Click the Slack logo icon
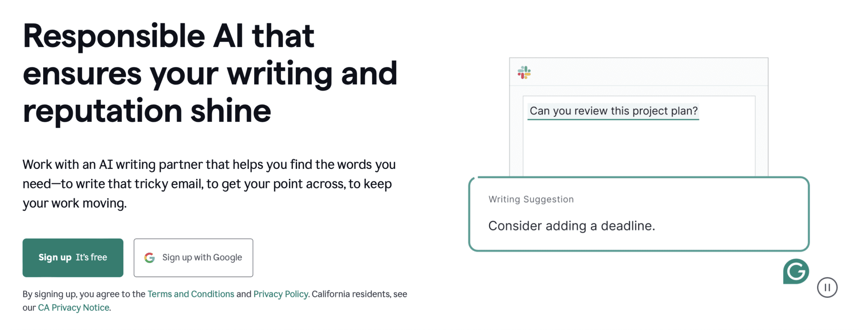This screenshot has width=868, height=330. pos(524,73)
